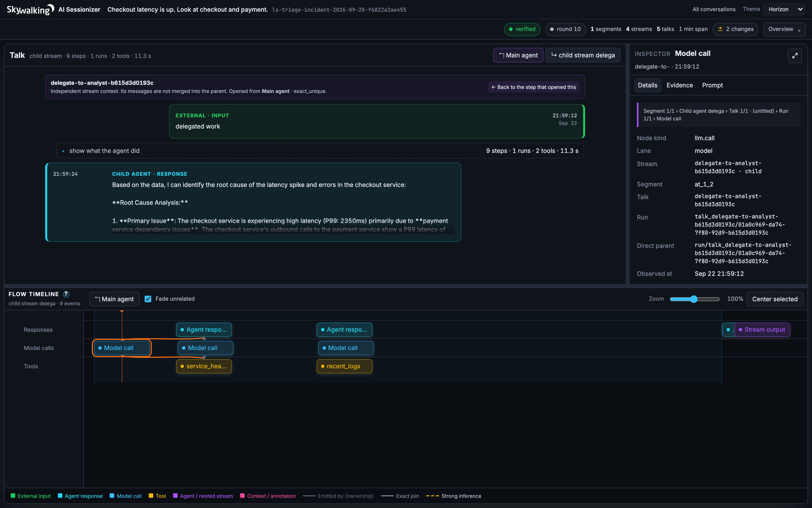
Task: Click the Responses lane label
Action: click(x=38, y=330)
